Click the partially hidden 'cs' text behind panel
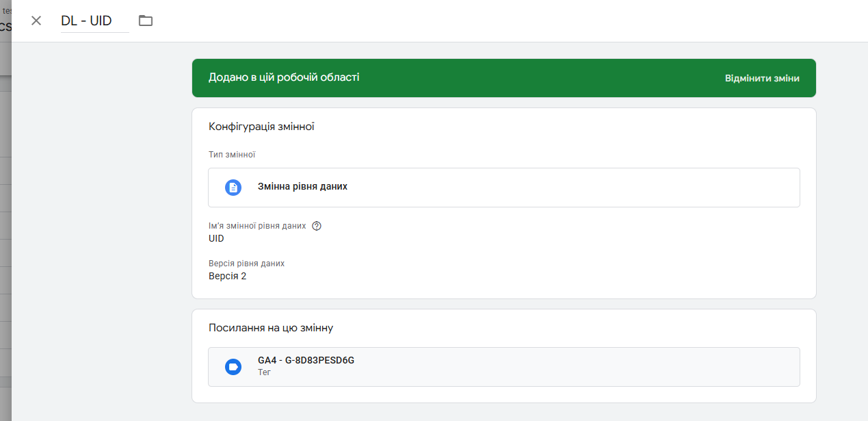This screenshot has height=421, width=868. (x=5, y=27)
